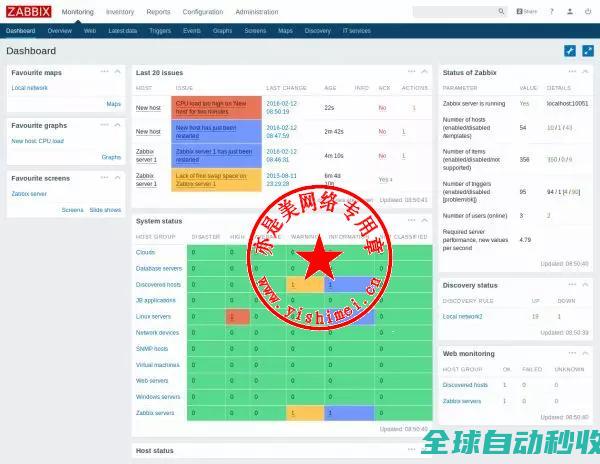The height and width of the screenshot is (464, 600).
Task: Collapse the Favourite maps widget
Action: tap(119, 72)
